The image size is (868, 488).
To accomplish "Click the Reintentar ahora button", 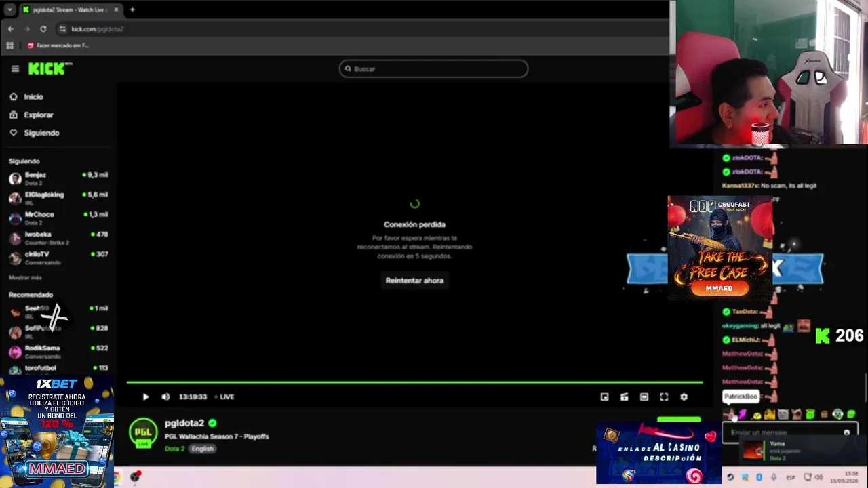I will coord(414,281).
